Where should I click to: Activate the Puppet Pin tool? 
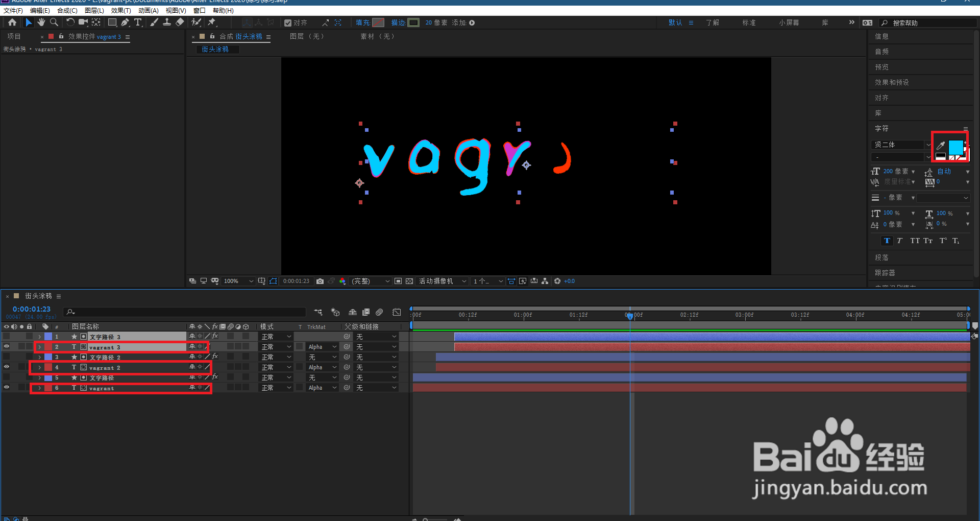(x=212, y=22)
